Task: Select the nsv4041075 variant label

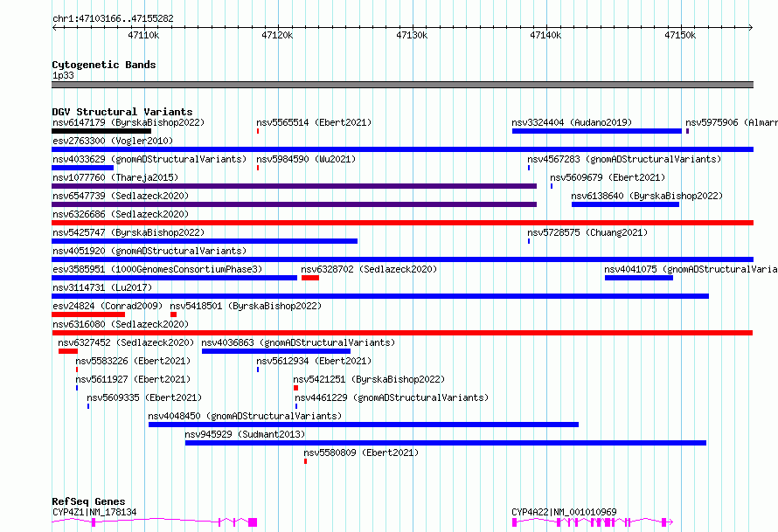Action: 691,269
